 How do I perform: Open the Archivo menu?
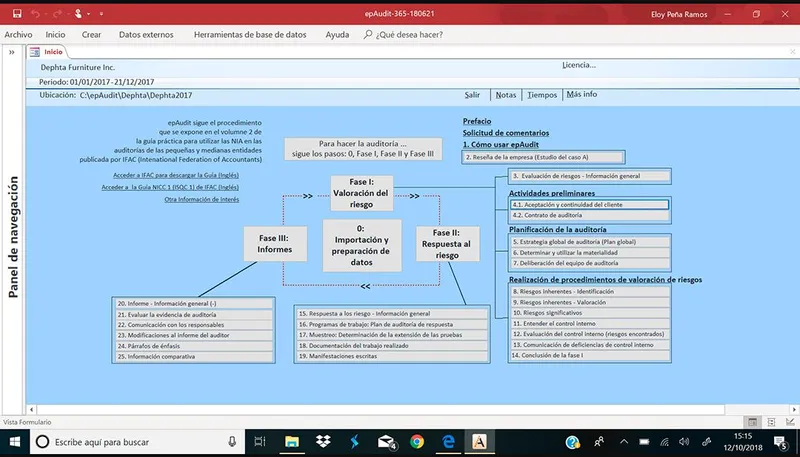[x=18, y=35]
